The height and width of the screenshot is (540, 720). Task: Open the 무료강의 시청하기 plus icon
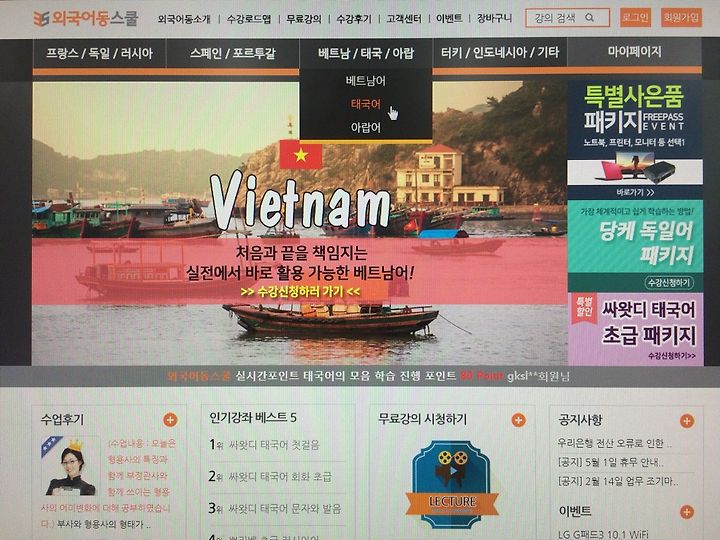(x=518, y=420)
